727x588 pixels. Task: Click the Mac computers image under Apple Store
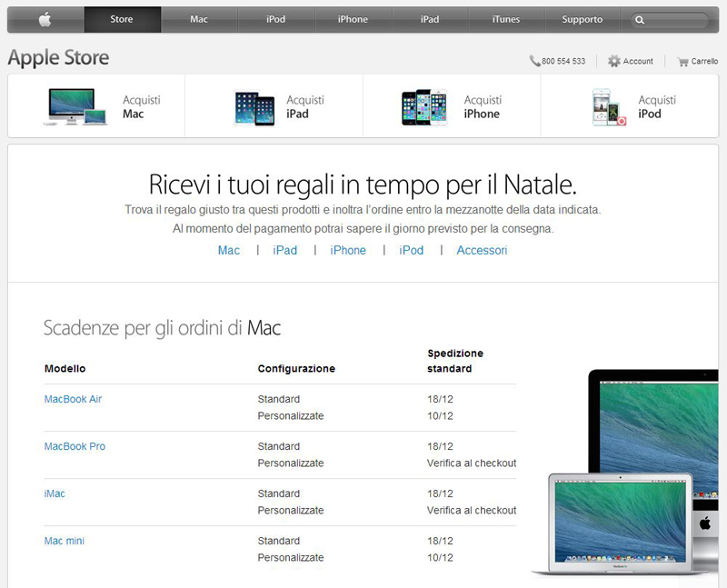click(x=75, y=106)
